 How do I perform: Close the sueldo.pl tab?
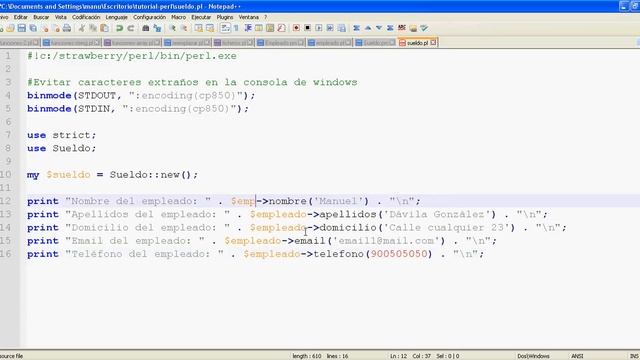click(x=433, y=42)
